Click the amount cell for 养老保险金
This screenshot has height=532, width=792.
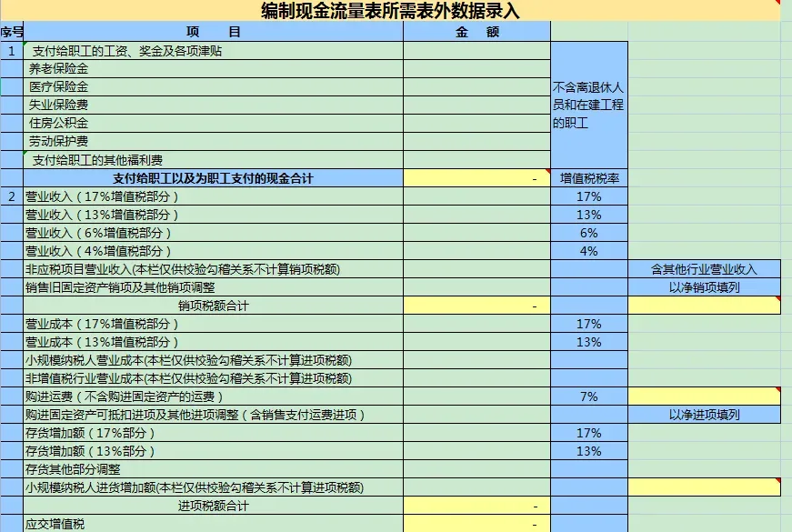(x=476, y=69)
